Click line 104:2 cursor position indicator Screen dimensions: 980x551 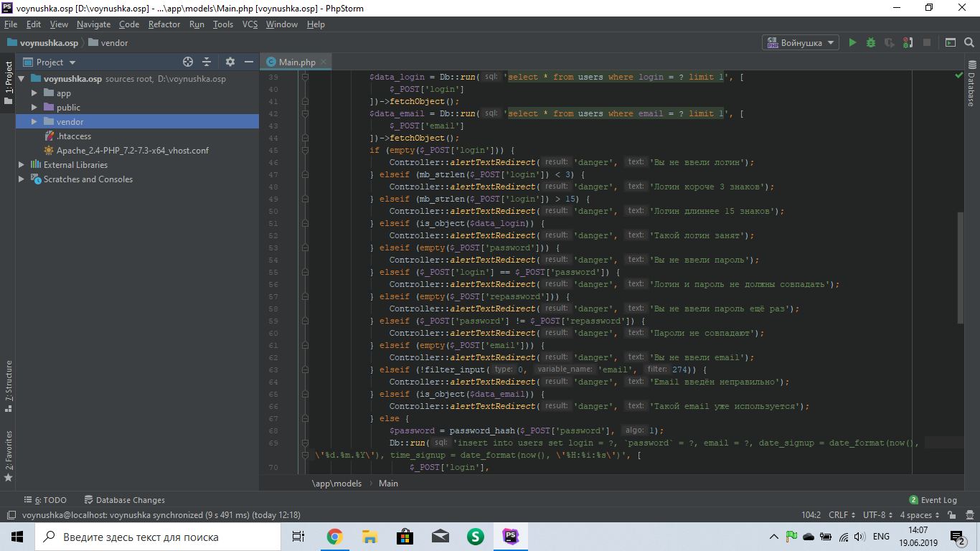coord(811,515)
